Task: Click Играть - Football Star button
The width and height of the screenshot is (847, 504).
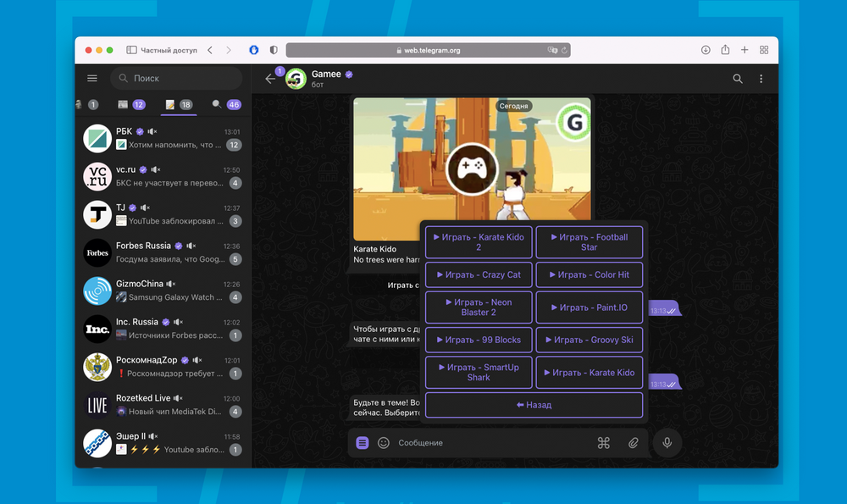Action: (x=590, y=242)
